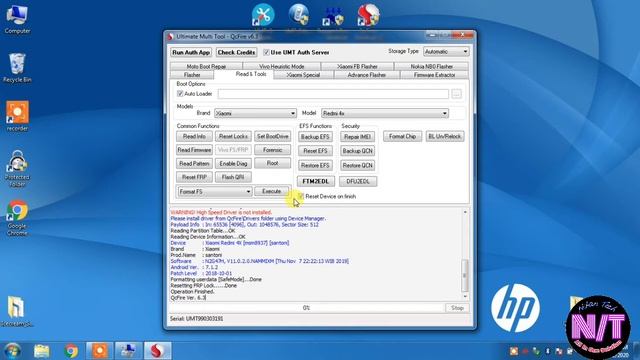Viewport: 640px width, 360px height.
Task: Click the orange recorder icon in system tray
Action: coord(513,351)
